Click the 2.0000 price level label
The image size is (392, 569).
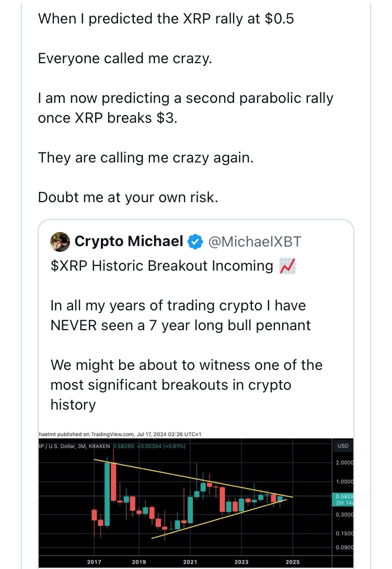click(343, 463)
